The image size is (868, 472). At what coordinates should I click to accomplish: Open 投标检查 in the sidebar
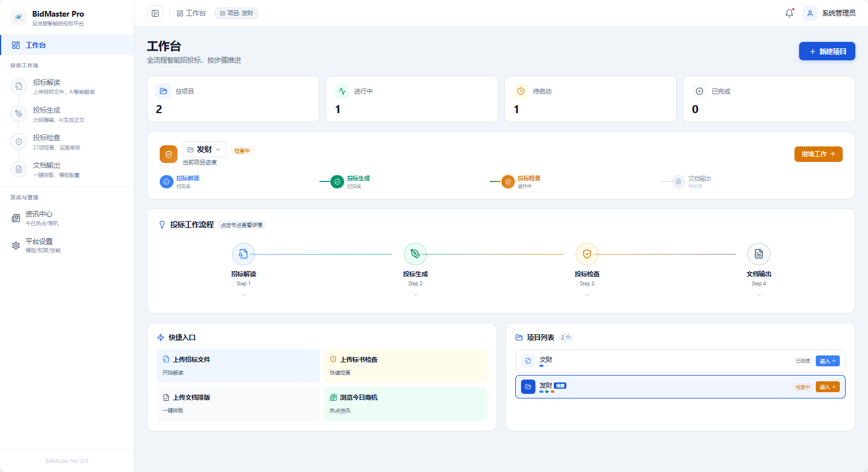click(67, 142)
